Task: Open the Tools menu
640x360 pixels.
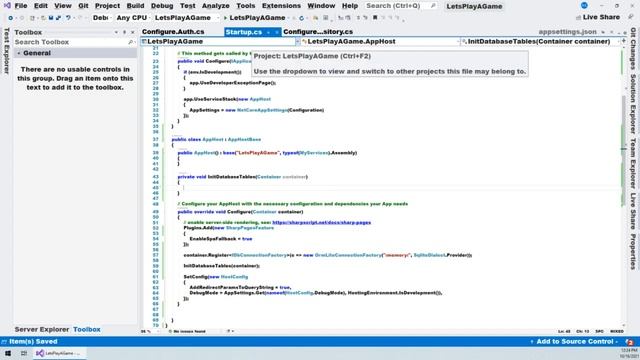Action: (x=245, y=6)
